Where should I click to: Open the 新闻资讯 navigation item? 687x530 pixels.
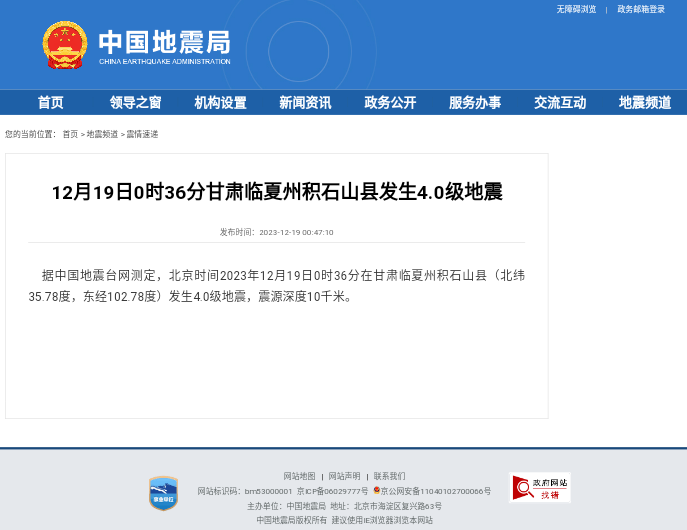305,102
